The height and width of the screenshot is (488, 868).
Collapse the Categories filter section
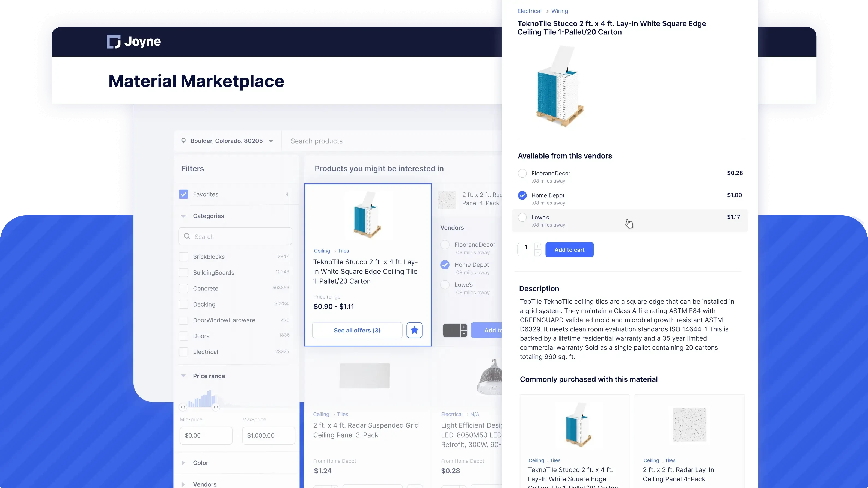pos(183,216)
